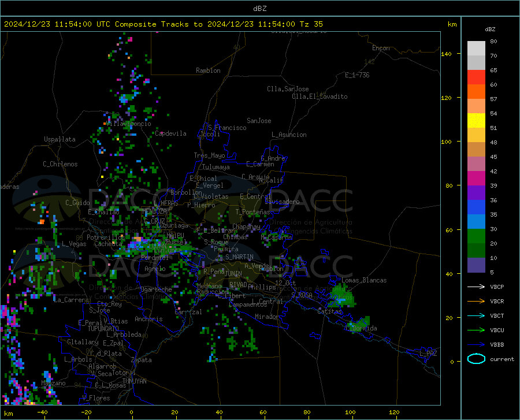520x420 pixels.
Task: Click the cyan ellipse 'current' legend icon
Action: [x=476, y=359]
